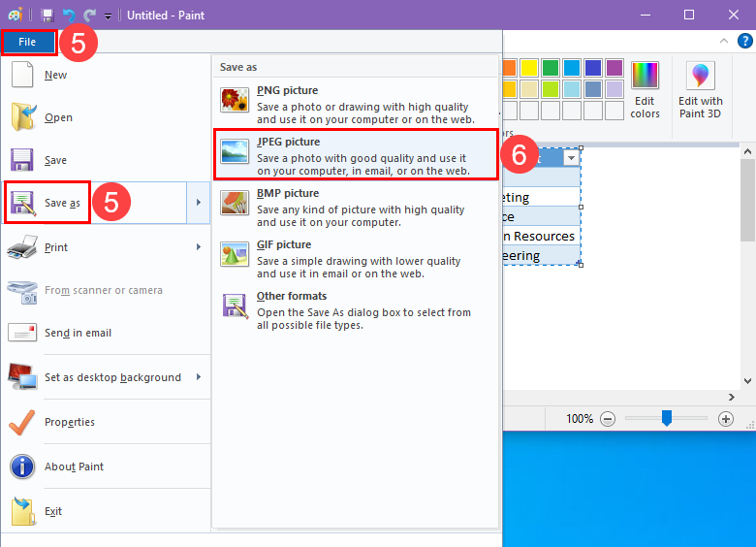Click the Exit door icon

point(23,511)
